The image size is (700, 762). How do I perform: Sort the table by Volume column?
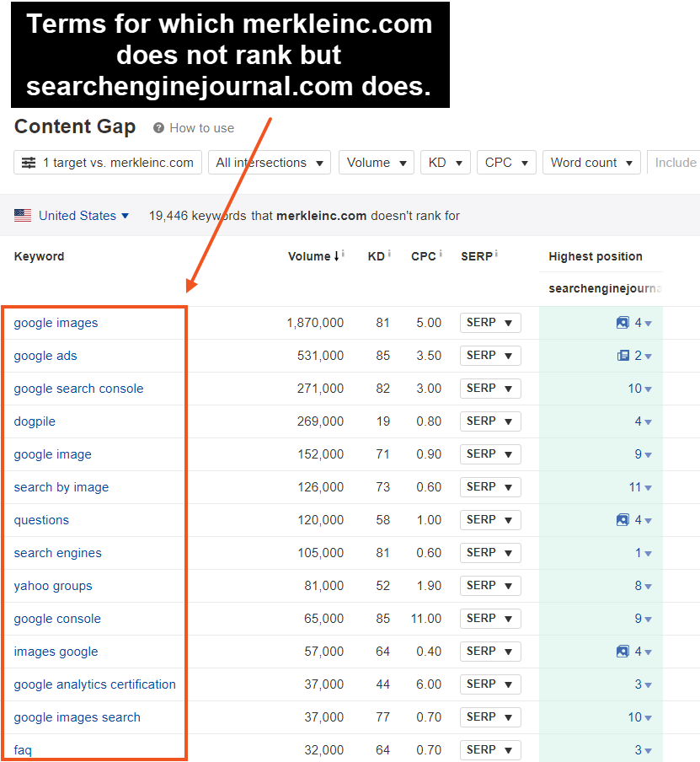click(x=310, y=256)
